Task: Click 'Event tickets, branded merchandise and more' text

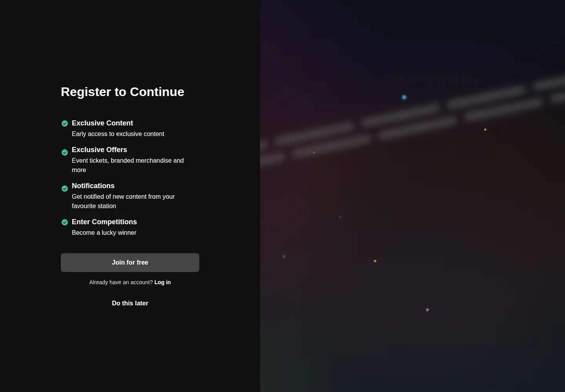Action: [x=128, y=165]
